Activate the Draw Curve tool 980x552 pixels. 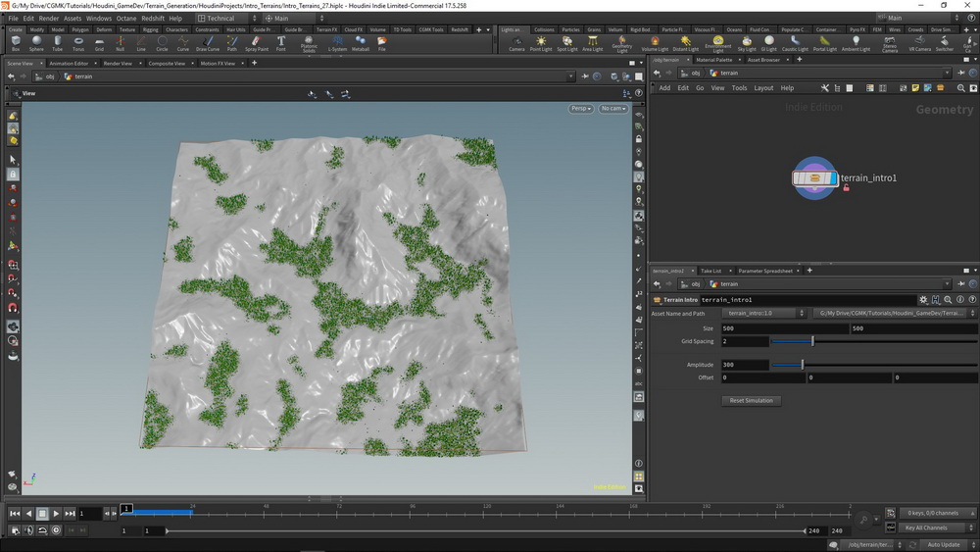pos(208,43)
